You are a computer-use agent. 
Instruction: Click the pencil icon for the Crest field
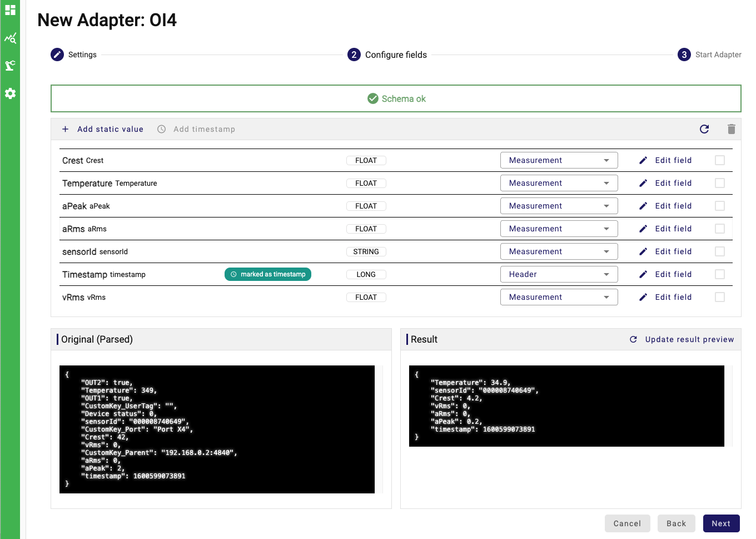pyautogui.click(x=643, y=160)
